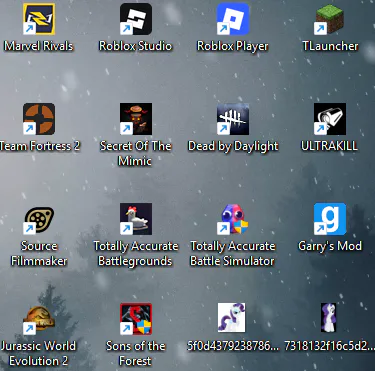Click the Roblox Studio name label

pyautogui.click(x=136, y=46)
